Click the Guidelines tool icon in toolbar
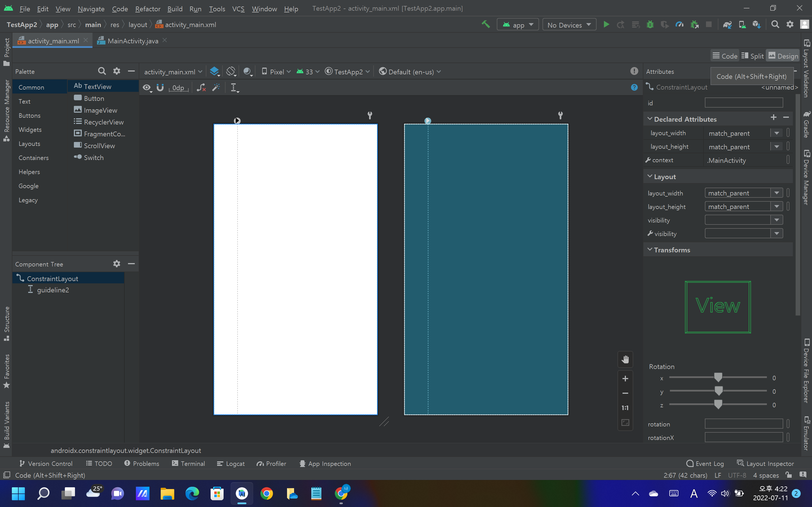Image resolution: width=812 pixels, height=507 pixels. pyautogui.click(x=234, y=88)
